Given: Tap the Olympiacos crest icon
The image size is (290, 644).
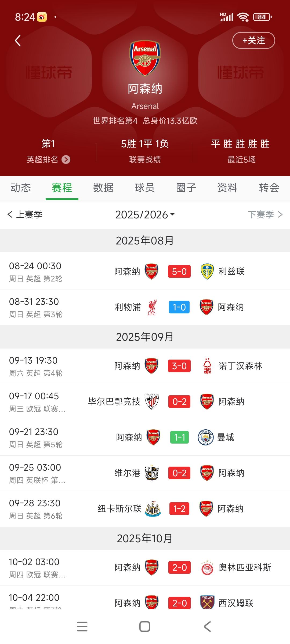Looking at the screenshot, I should 207,568.
